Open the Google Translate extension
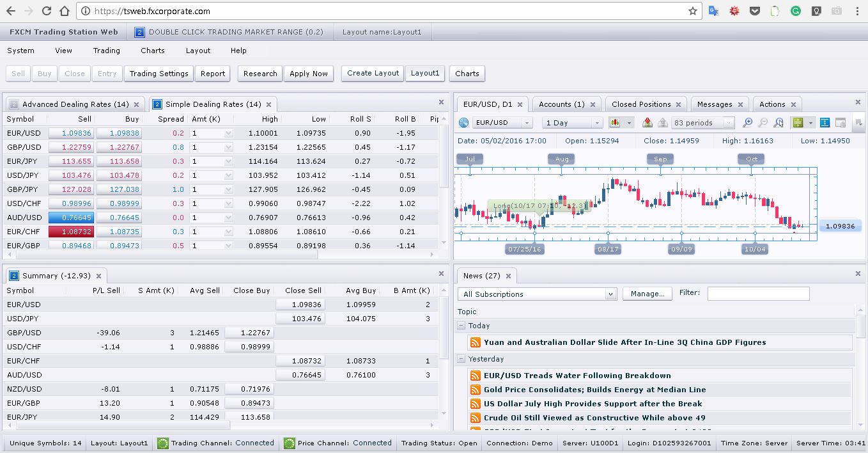868x453 pixels. click(x=714, y=11)
